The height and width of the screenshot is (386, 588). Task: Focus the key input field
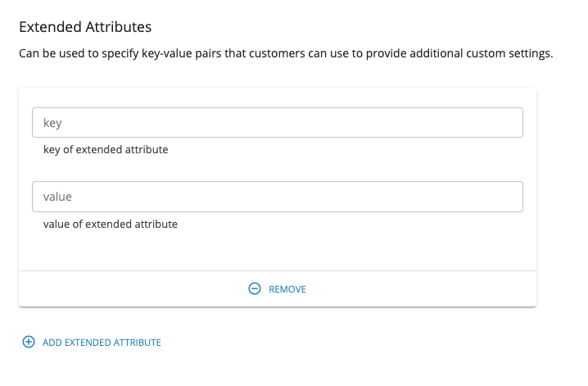tap(278, 123)
